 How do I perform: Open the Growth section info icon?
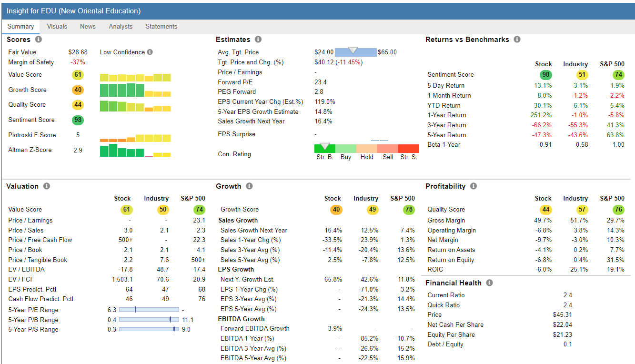point(249,186)
